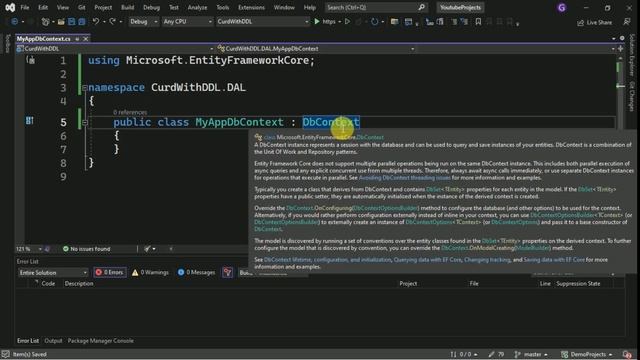The width and height of the screenshot is (640, 360).
Task: Open Saving data with EF Core link
Action: click(554, 260)
